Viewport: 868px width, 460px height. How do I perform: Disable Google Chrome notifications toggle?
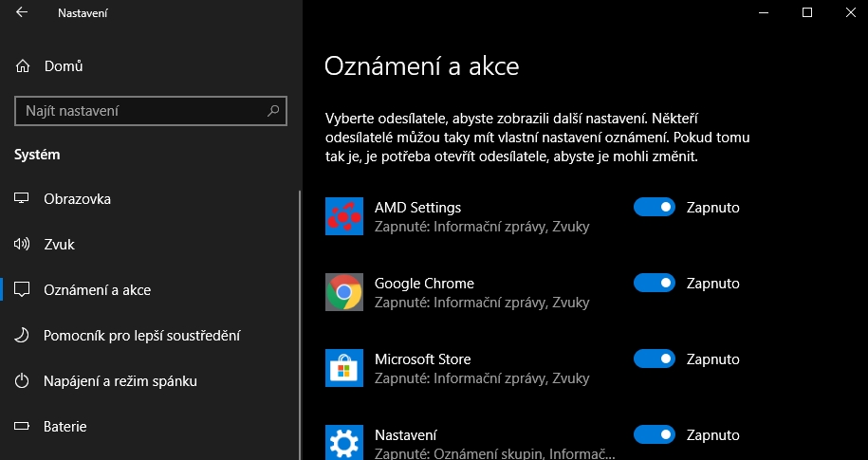pyautogui.click(x=654, y=283)
